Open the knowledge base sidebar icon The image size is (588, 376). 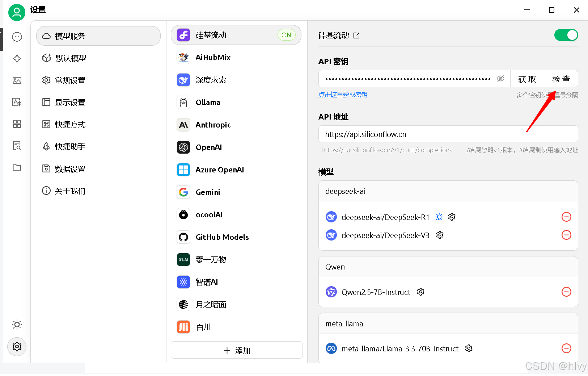[x=17, y=146]
